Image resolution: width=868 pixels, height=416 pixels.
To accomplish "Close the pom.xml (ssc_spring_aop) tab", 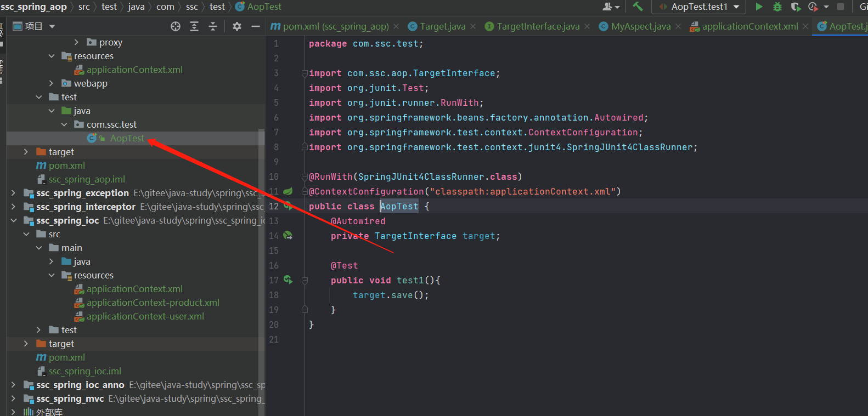I will 396,26.
